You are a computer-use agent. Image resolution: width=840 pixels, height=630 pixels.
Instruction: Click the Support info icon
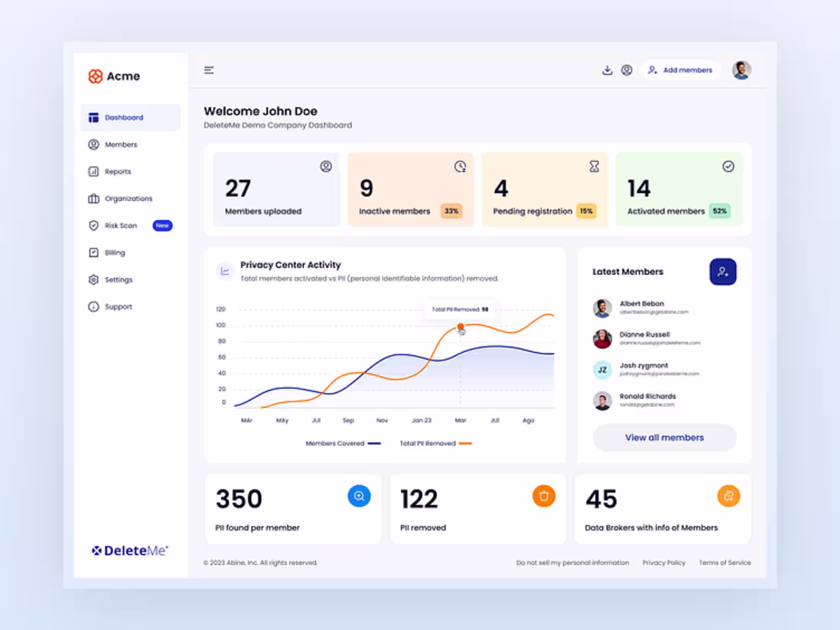(93, 306)
